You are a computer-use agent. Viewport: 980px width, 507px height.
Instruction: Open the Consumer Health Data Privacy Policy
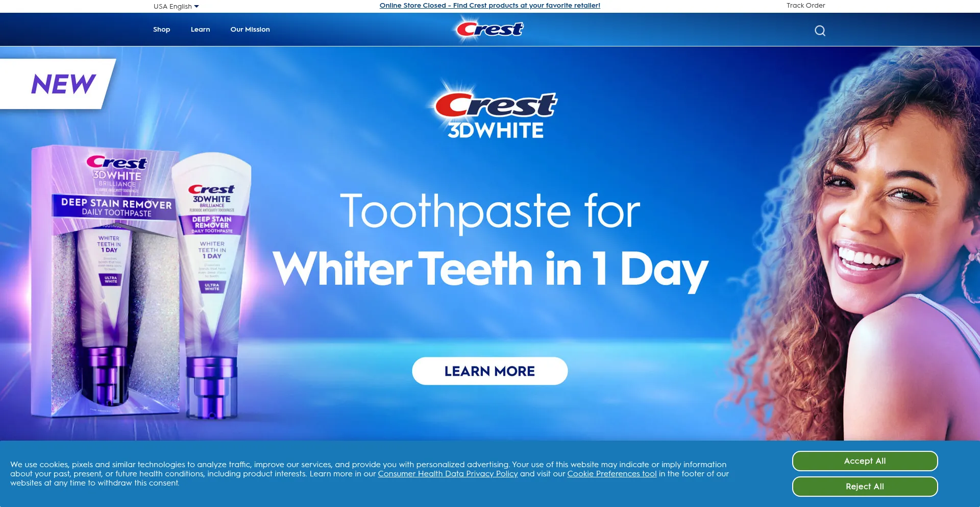[x=448, y=474]
